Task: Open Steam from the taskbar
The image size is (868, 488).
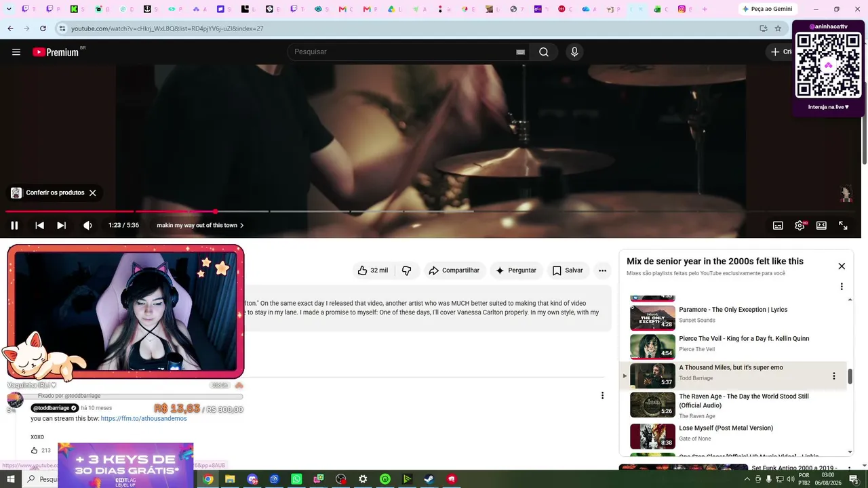Action: [x=429, y=479]
